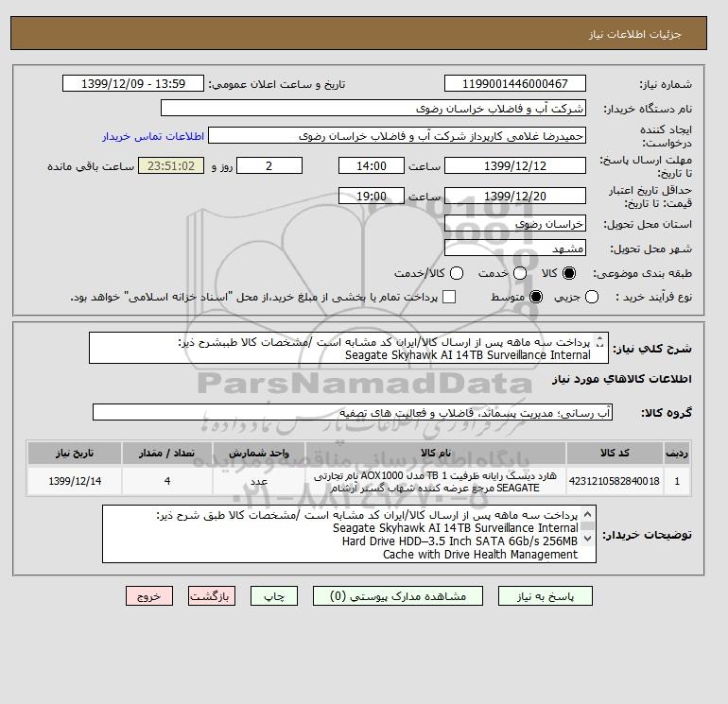
Task: Click the مشاهده مدارک پیوستی (0) button
Action: pos(398,596)
